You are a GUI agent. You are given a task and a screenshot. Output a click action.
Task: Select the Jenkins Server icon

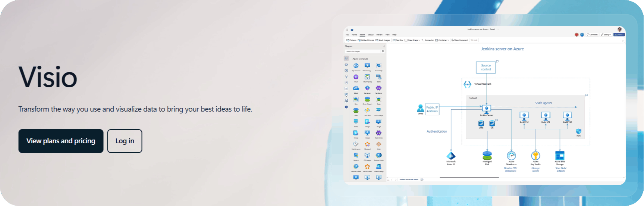486,109
